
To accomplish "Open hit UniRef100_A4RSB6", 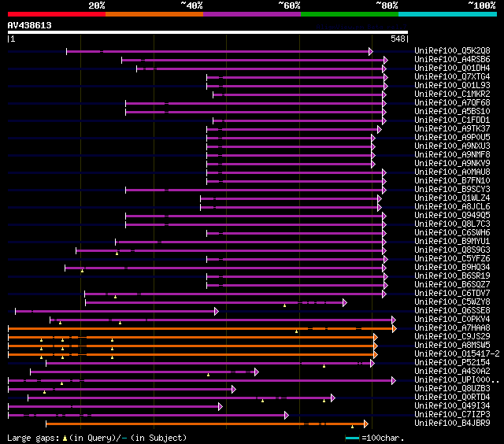I will pos(452,59).
